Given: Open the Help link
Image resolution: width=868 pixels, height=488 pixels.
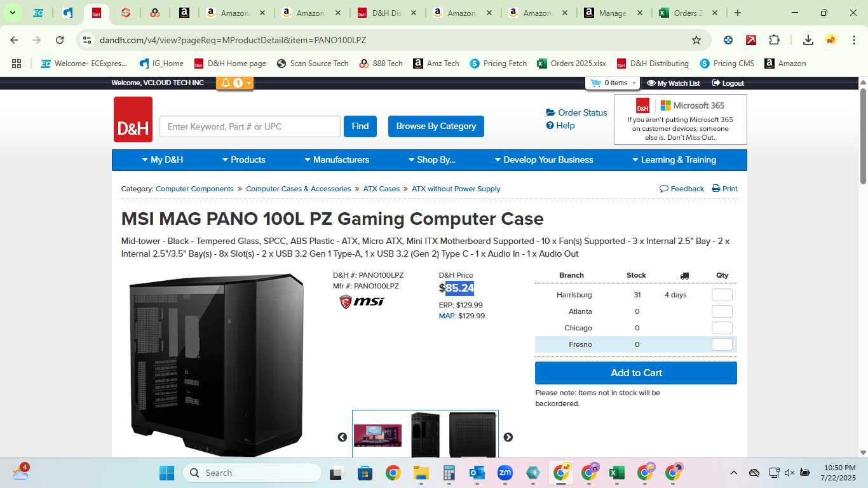Looking at the screenshot, I should 560,125.
